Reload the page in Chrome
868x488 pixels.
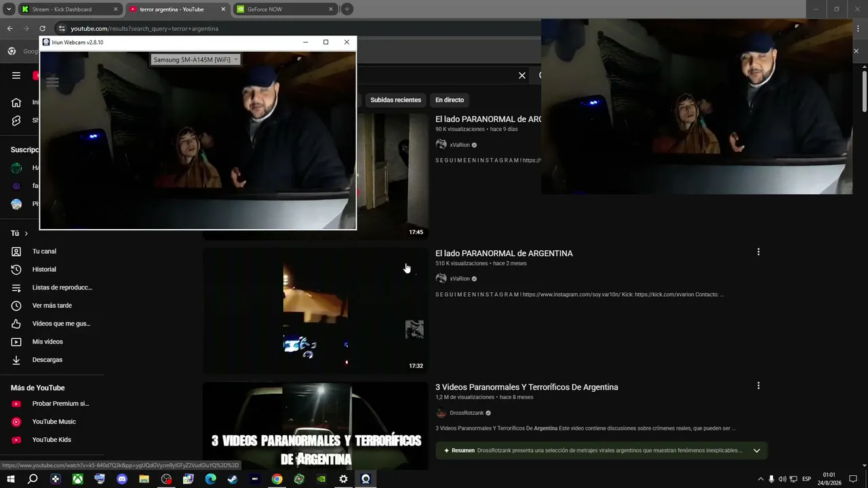click(x=42, y=28)
